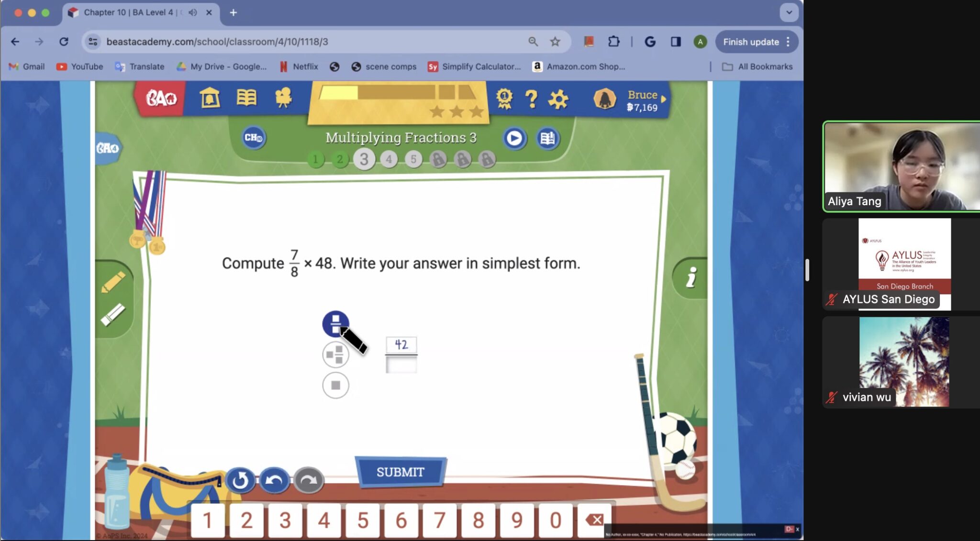The height and width of the screenshot is (541, 980).
Task: Click the last locked problem
Action: 487,159
